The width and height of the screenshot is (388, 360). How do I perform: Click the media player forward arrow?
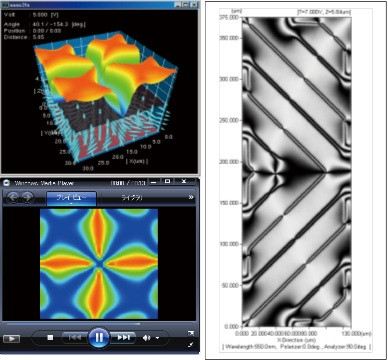pyautogui.click(x=28, y=197)
